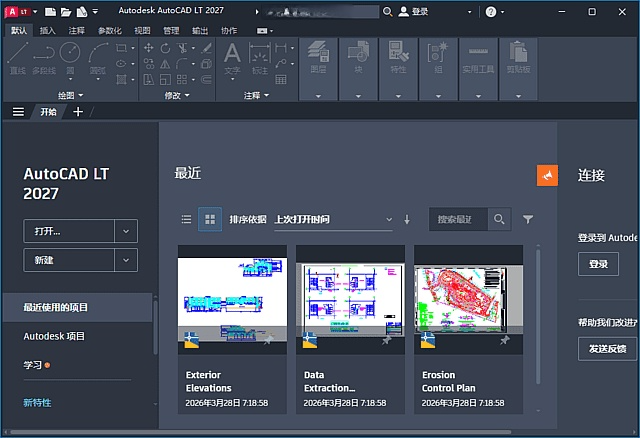Click the 搜索最近 search field

tap(459, 219)
